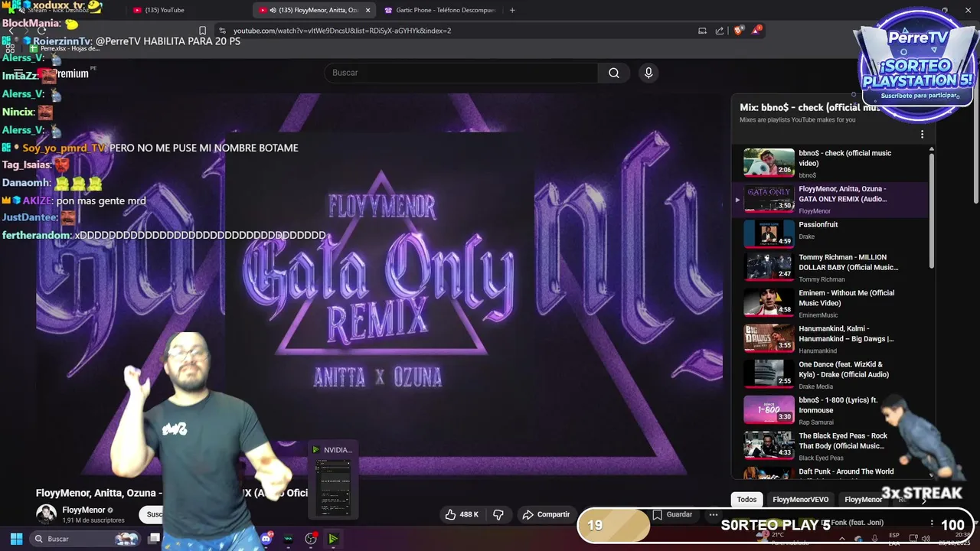980x551 pixels.
Task: Click the dislike thumbs-down button
Action: click(x=498, y=514)
